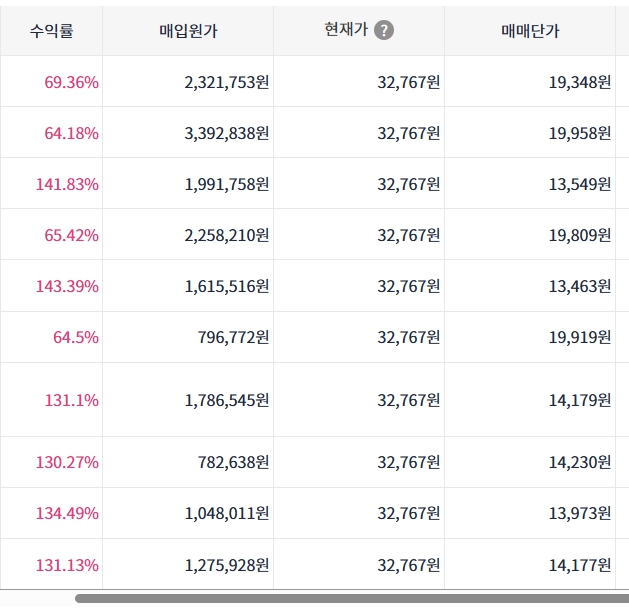629x609 pixels.
Task: Select the 3,392,838원 purchase cost cell
Action: [x=227, y=133]
